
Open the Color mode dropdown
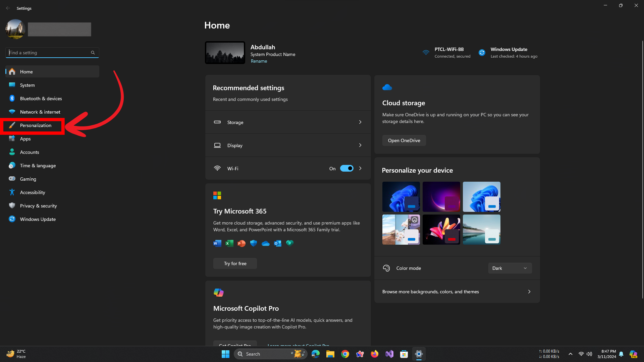click(x=509, y=268)
